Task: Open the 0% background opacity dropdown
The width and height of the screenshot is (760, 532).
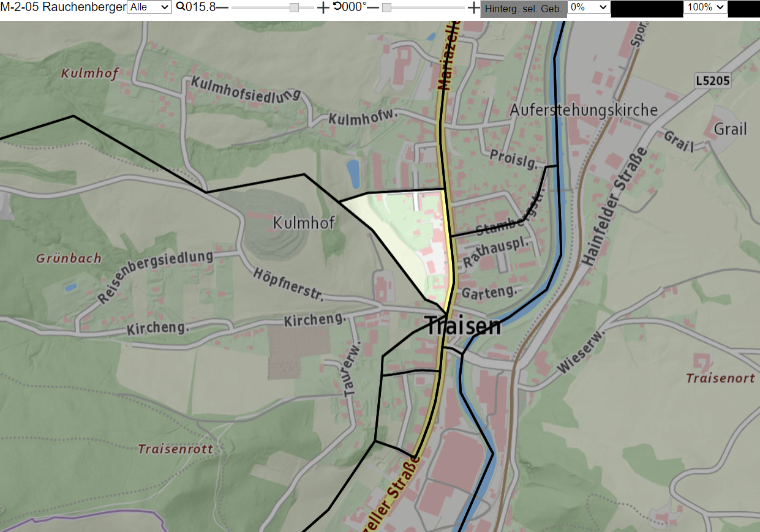Action: pyautogui.click(x=589, y=7)
